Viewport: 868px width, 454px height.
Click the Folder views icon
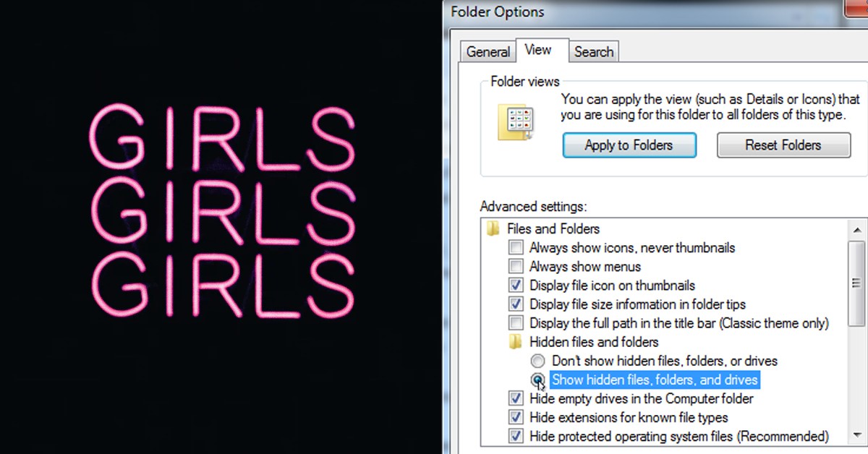[515, 123]
